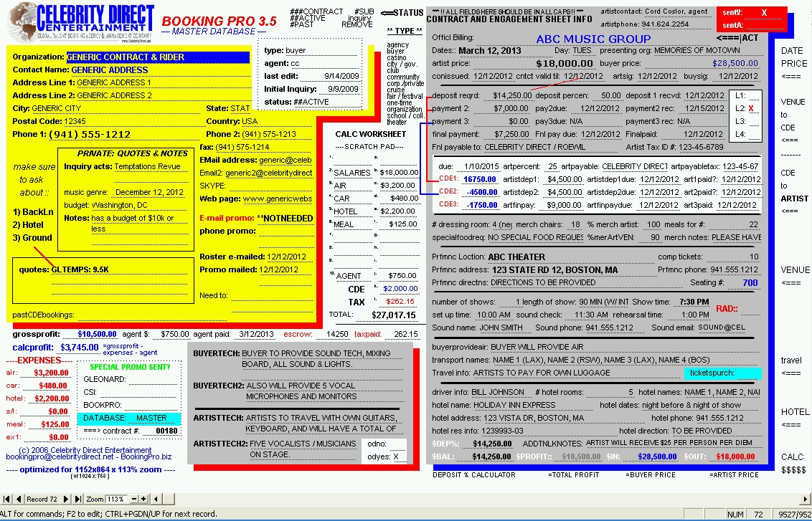Screen dimensions: 812x521
Task: Select the horizontal scrollbar thumb
Action: point(169,500)
